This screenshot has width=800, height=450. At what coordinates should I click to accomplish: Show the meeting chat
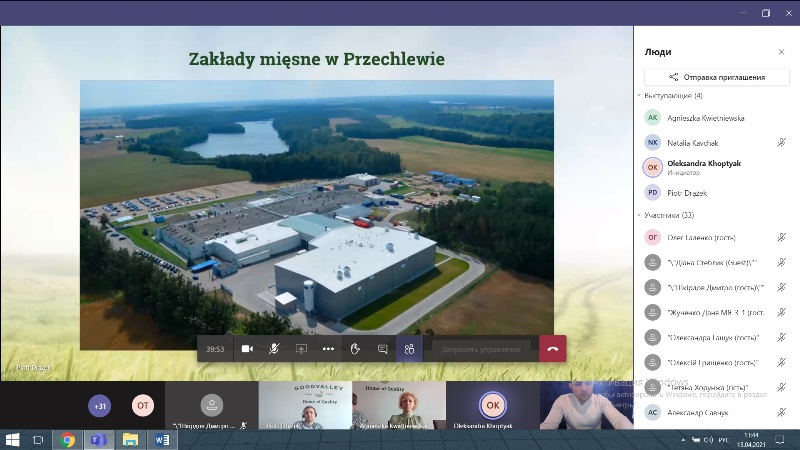click(382, 349)
